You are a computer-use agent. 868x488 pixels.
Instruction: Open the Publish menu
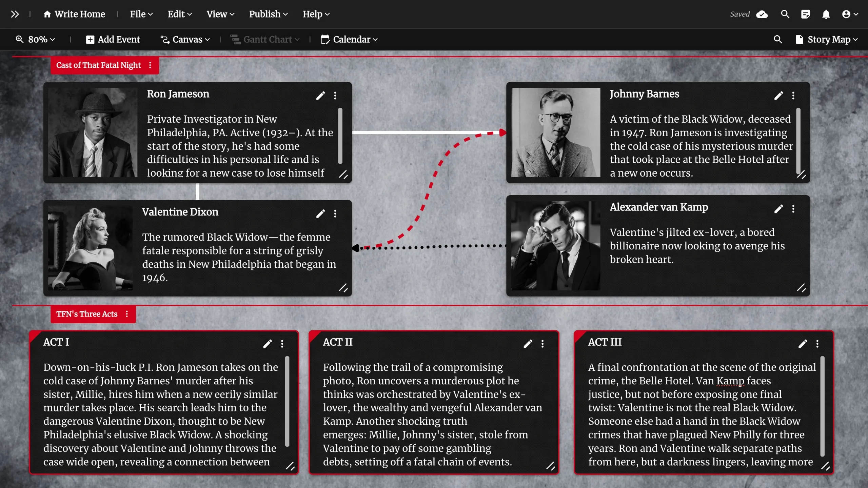pyautogui.click(x=268, y=14)
